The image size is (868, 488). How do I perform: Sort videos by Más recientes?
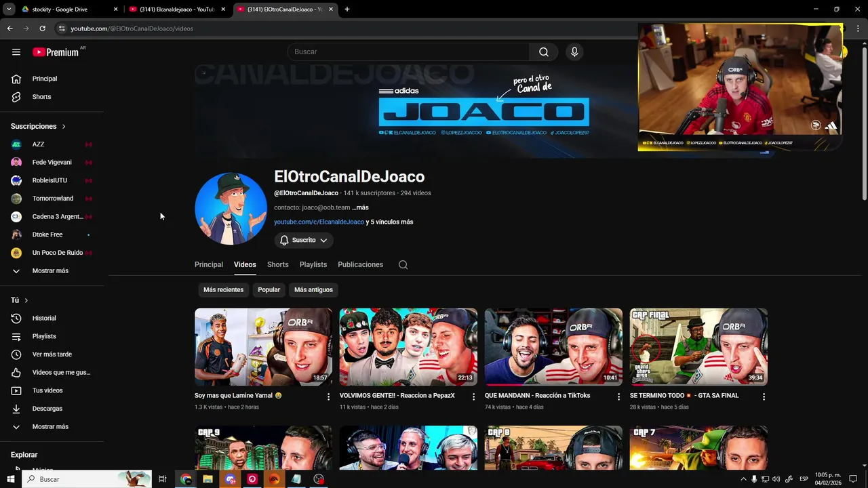(223, 290)
